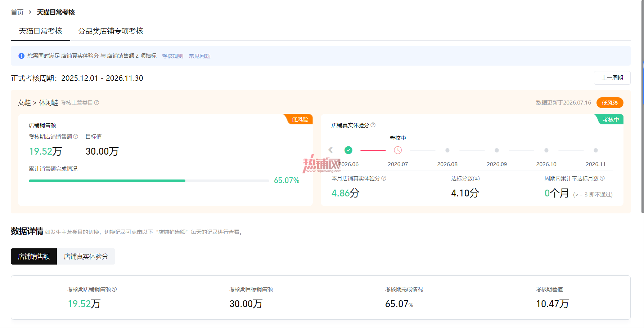
Task: Click the 2026.08 month label
Action: pyautogui.click(x=447, y=164)
